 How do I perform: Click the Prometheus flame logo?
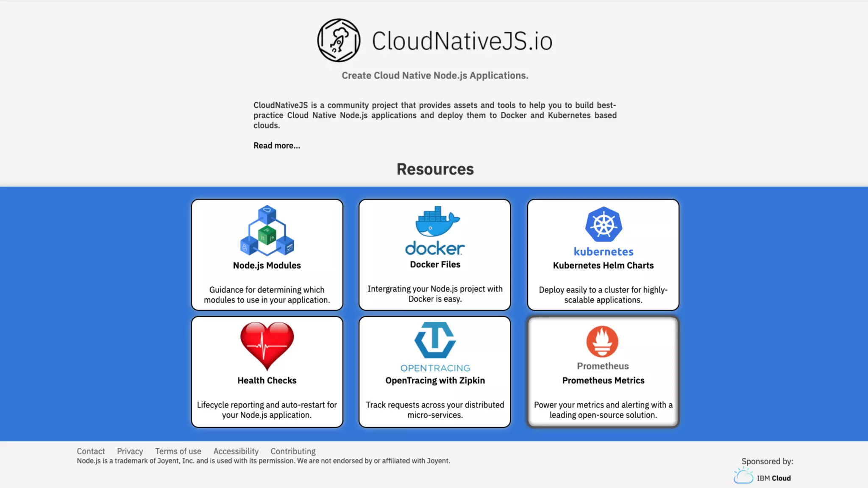[602, 341]
